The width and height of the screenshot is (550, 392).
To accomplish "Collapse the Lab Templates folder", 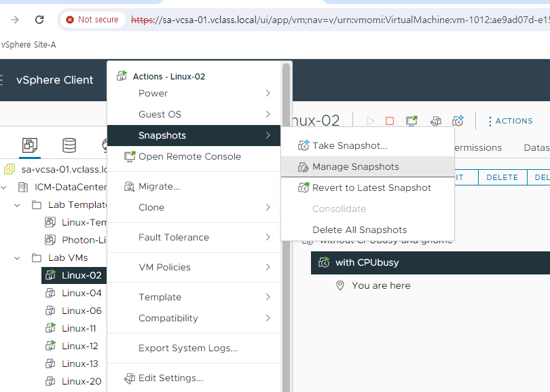I will click(17, 205).
